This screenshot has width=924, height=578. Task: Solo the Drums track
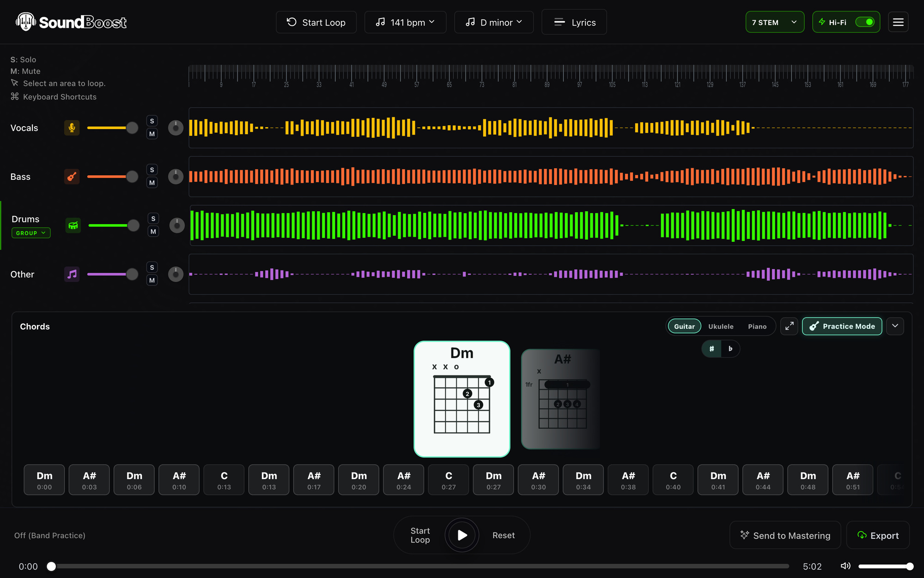(153, 219)
